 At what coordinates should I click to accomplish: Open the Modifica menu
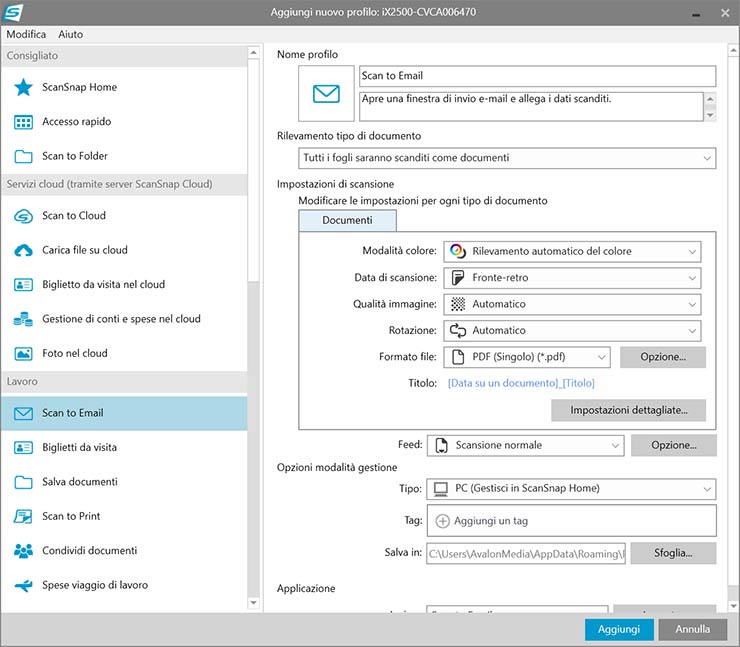tap(26, 34)
